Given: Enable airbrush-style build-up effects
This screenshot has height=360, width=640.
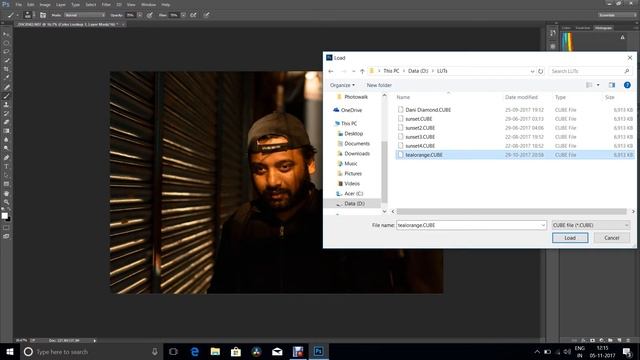Looking at the screenshot, I should click(x=193, y=15).
